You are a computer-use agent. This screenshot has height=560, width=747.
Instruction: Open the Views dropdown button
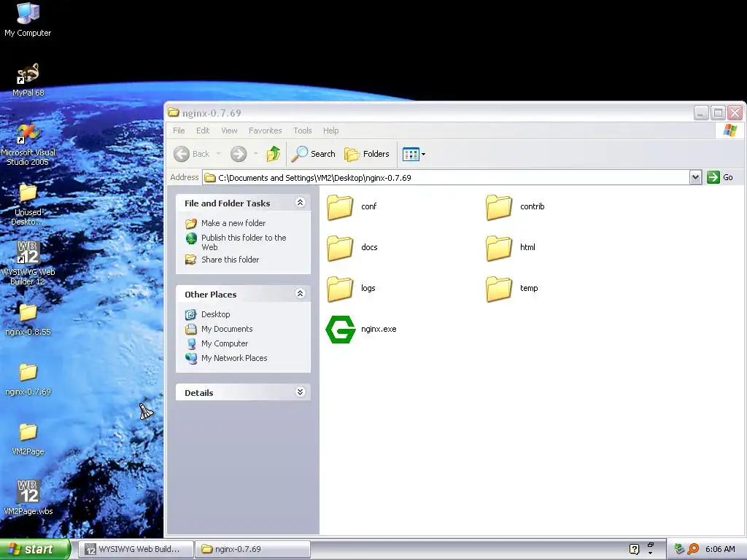414,154
